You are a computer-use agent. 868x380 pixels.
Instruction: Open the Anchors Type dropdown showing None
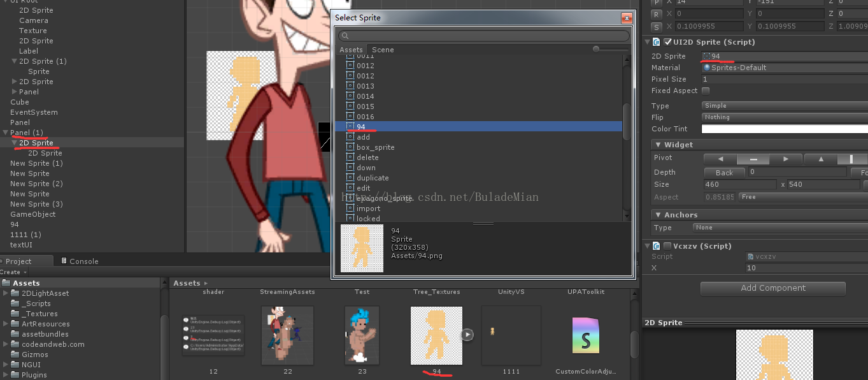(780, 228)
